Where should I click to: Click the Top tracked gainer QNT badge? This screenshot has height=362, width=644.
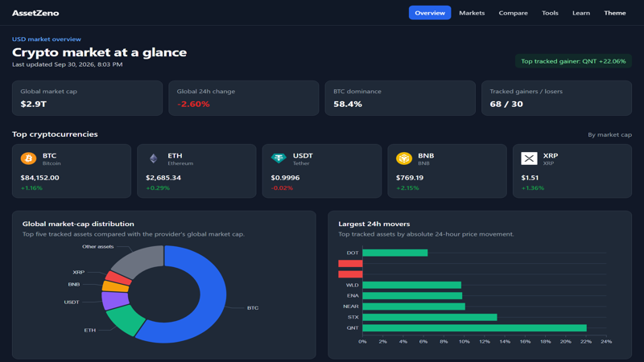(x=573, y=61)
